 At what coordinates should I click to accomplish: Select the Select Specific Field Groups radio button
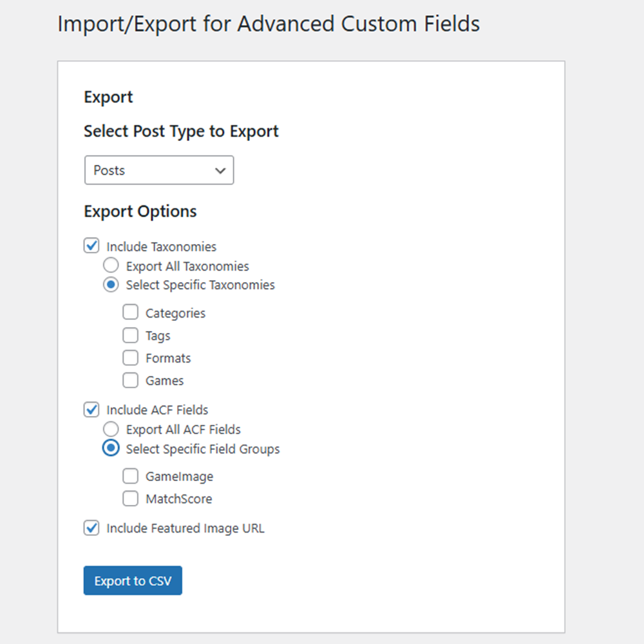click(x=111, y=448)
